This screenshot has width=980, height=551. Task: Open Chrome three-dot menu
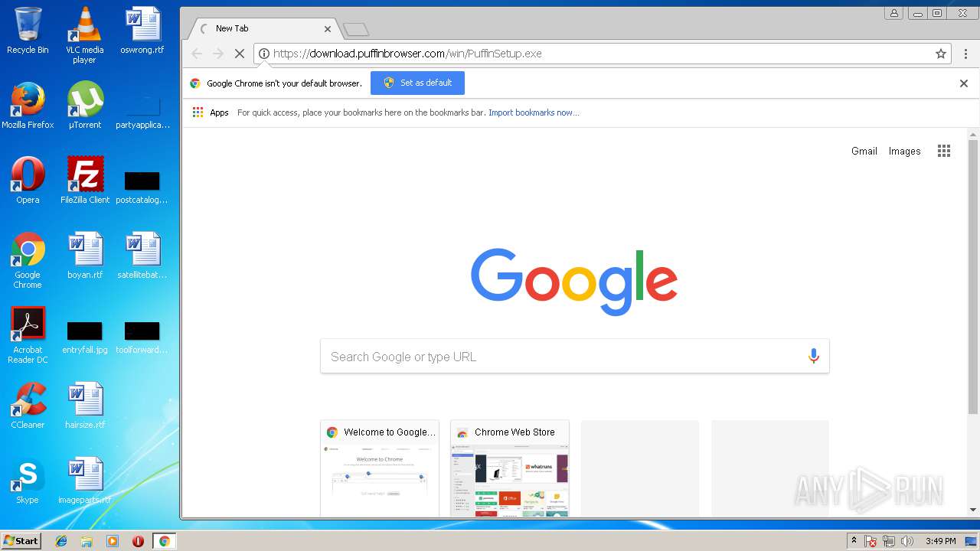point(965,54)
